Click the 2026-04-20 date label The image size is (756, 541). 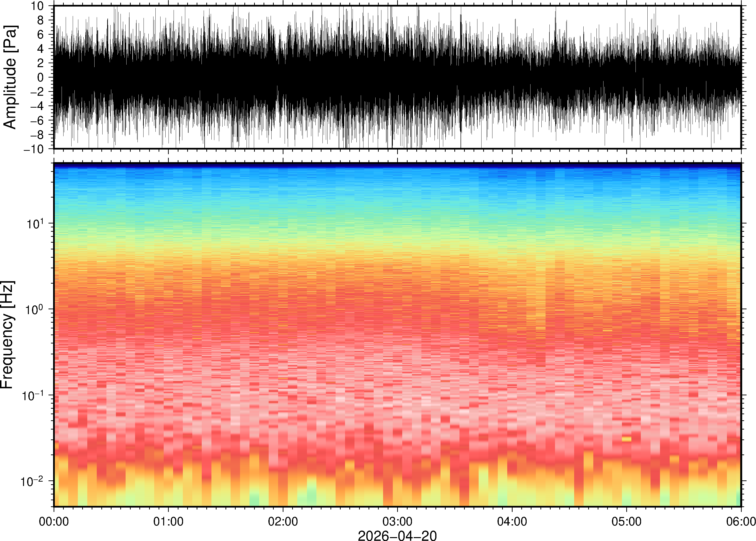(x=397, y=535)
